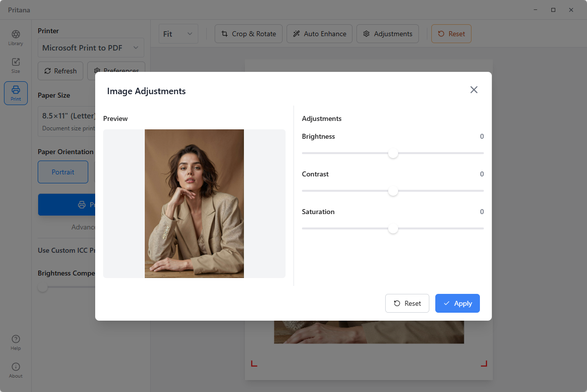Select the Size sidebar icon
This screenshot has width=587, height=392.
click(x=15, y=65)
